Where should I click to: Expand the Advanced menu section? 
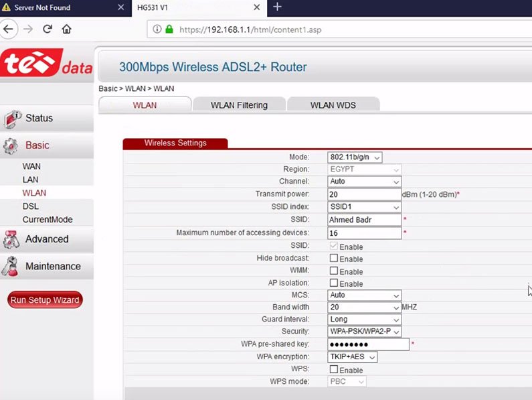tap(46, 239)
